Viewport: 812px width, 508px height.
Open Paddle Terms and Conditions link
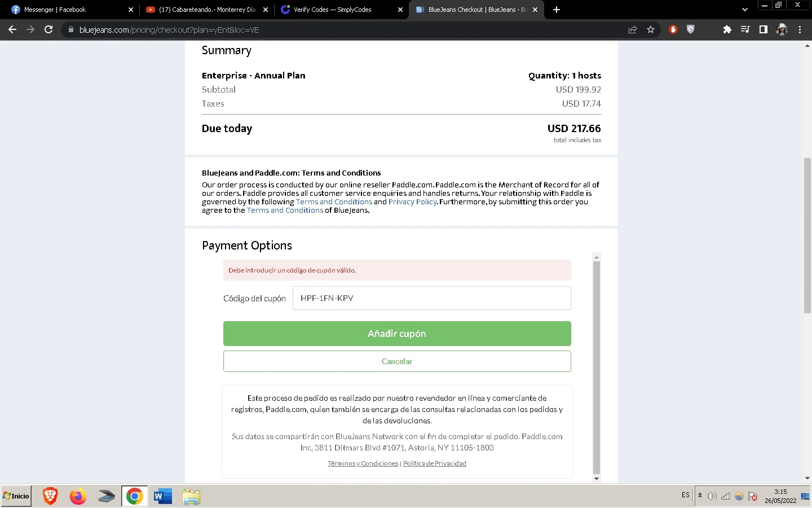coord(334,202)
